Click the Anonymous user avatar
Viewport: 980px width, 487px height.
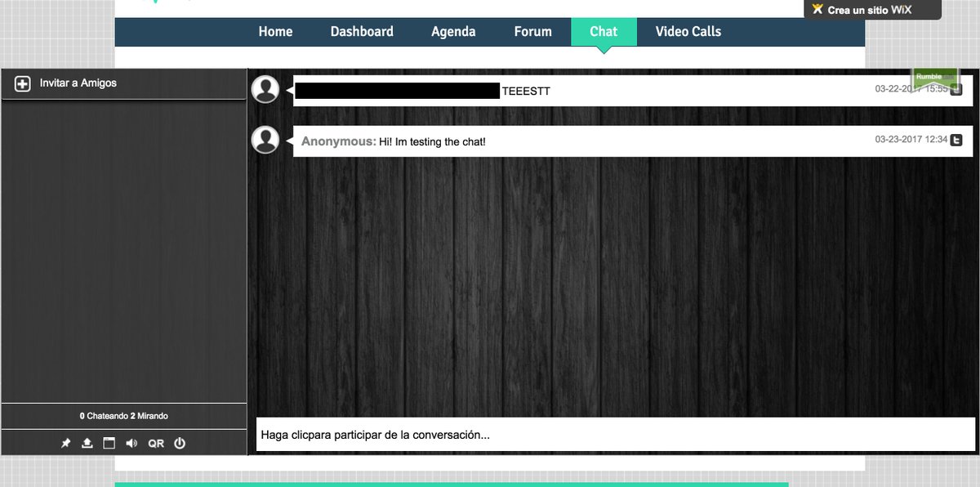pos(265,140)
